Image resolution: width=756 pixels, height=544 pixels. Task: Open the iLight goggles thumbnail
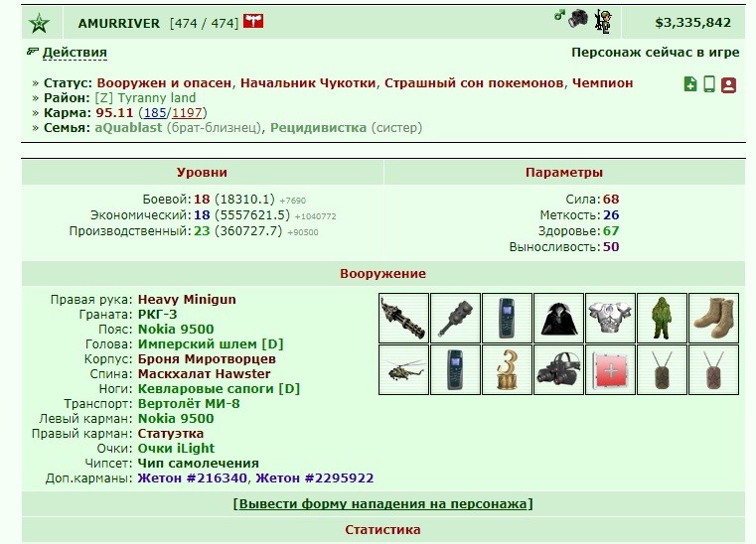pos(558,369)
